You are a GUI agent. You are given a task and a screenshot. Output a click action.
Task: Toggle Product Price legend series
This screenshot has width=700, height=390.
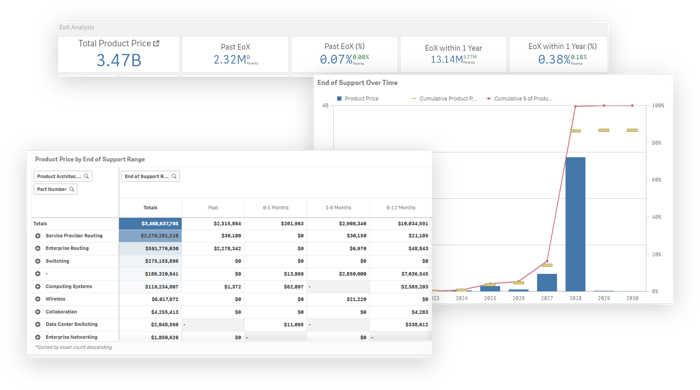357,99
